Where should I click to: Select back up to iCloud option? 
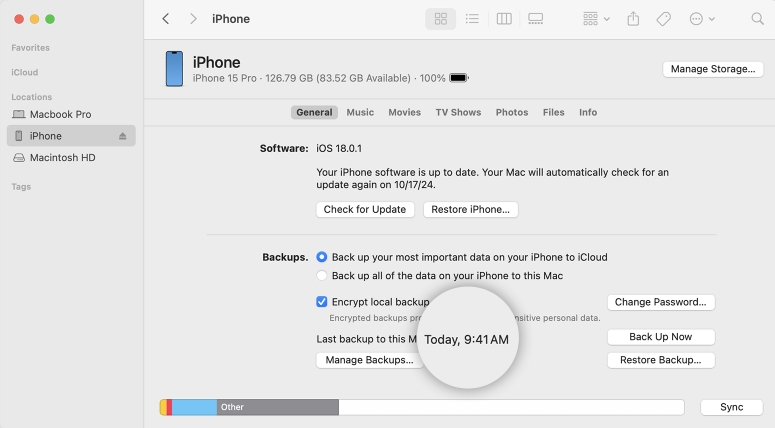pos(322,257)
